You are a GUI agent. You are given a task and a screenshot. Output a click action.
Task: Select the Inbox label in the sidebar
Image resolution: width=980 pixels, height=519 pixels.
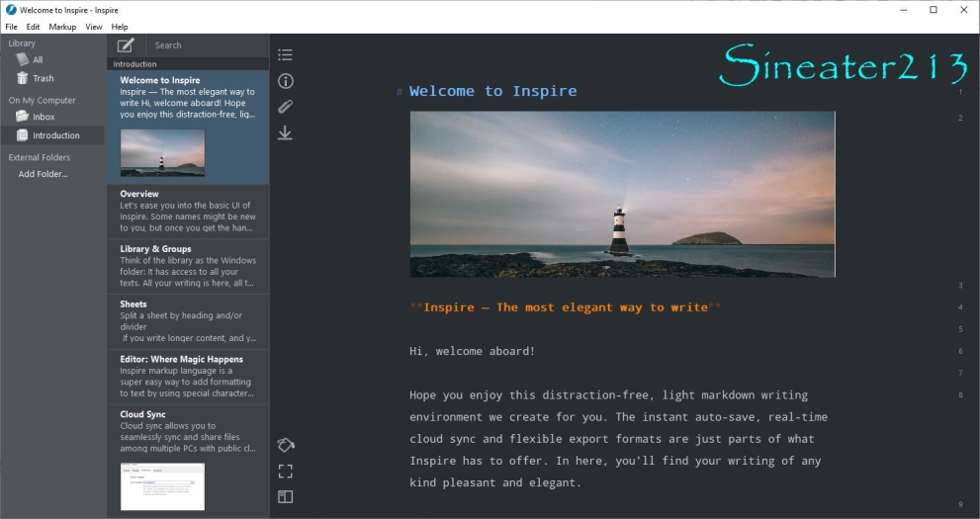(44, 117)
